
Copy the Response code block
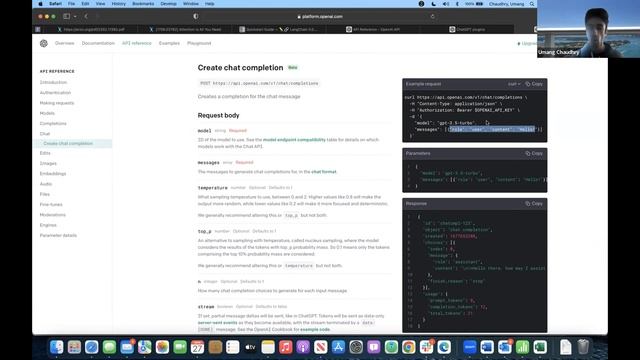[x=534, y=203]
